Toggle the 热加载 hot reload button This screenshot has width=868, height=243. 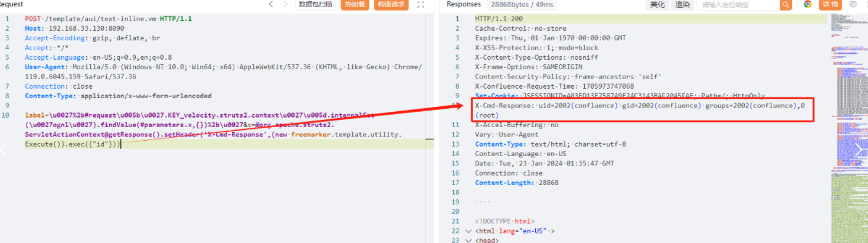[x=355, y=5]
